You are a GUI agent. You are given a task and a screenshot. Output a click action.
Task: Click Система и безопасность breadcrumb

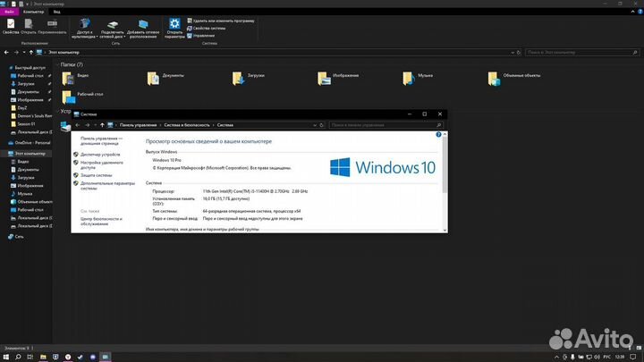pos(186,125)
